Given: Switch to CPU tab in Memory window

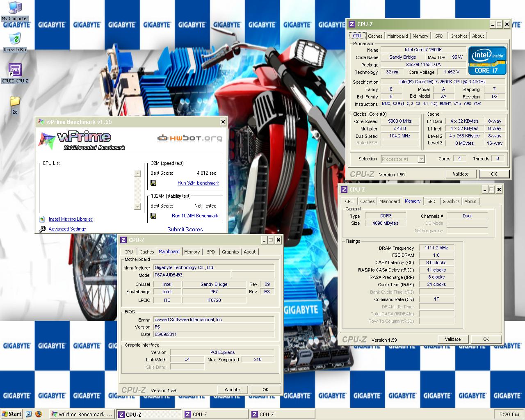Looking at the screenshot, I should pyautogui.click(x=349, y=201).
